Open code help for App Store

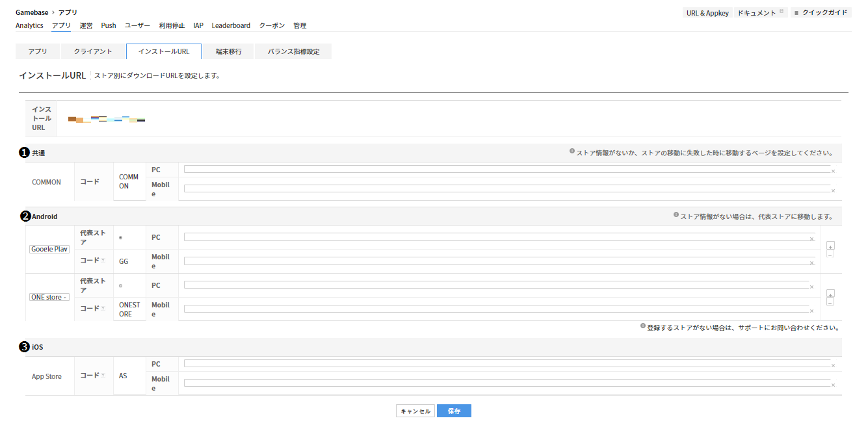point(103,376)
